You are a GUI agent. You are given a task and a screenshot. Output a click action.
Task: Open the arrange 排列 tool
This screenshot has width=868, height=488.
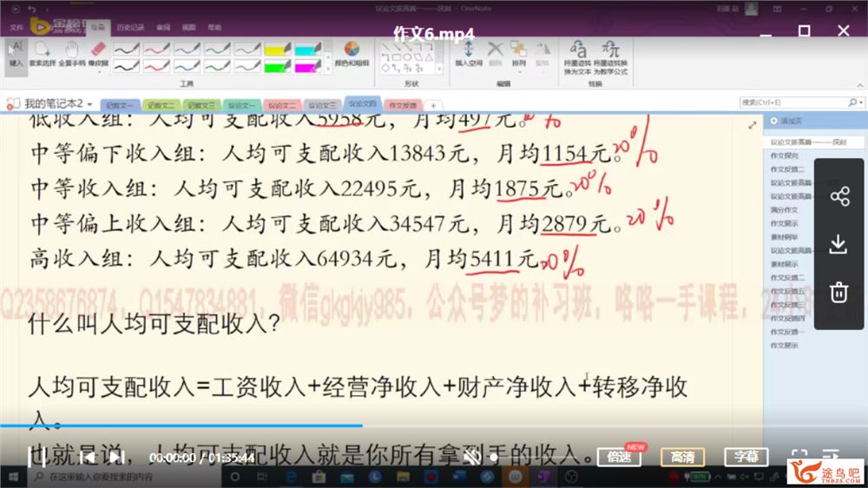(519, 55)
